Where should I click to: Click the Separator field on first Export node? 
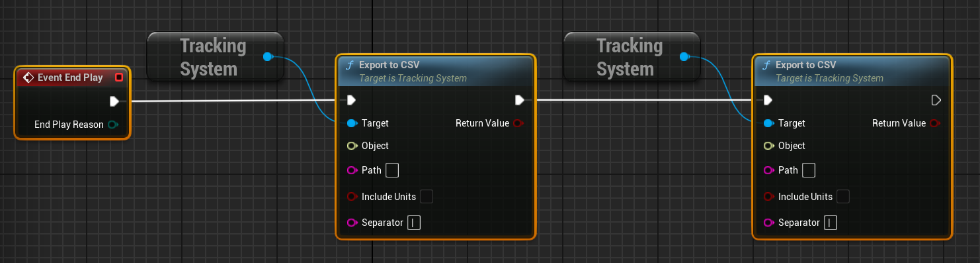(x=414, y=223)
